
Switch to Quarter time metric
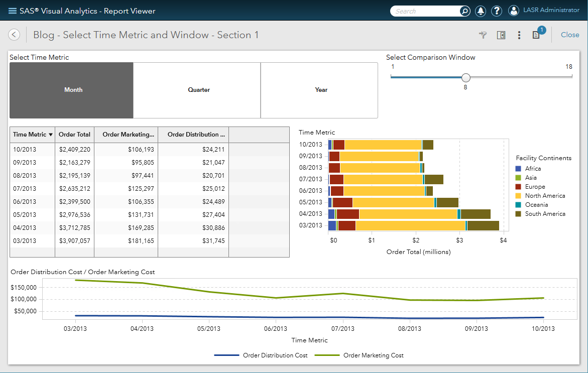tap(199, 90)
